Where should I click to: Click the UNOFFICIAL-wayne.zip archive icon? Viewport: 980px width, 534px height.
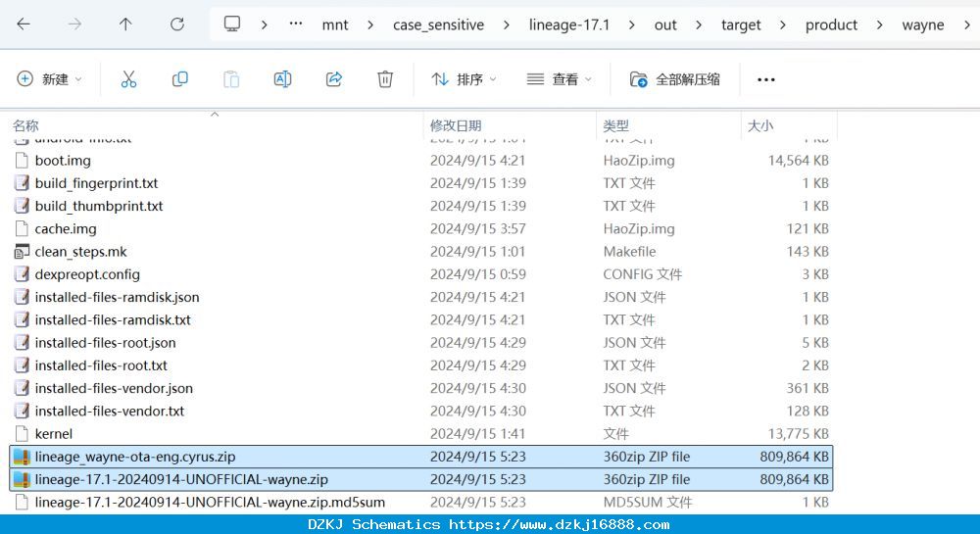point(22,480)
